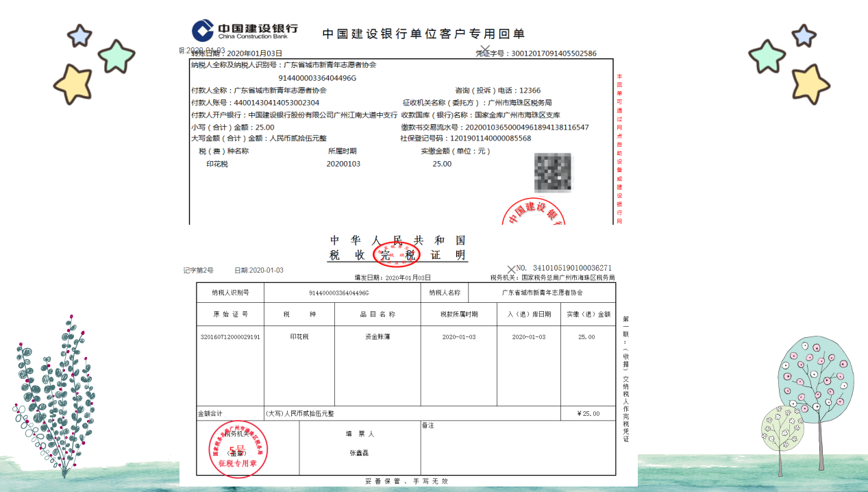
Task: Click the 实缴金额（单位：元） header
Action: 456,151
